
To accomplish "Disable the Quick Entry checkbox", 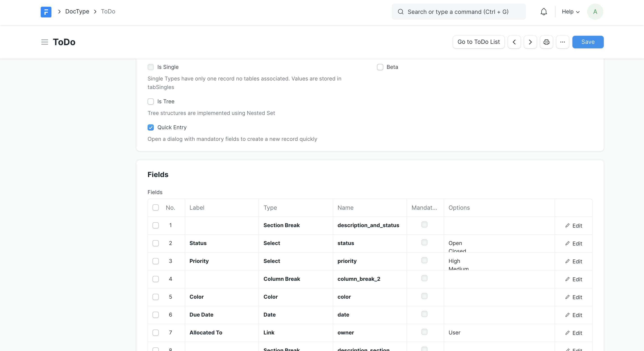I will coord(150,127).
